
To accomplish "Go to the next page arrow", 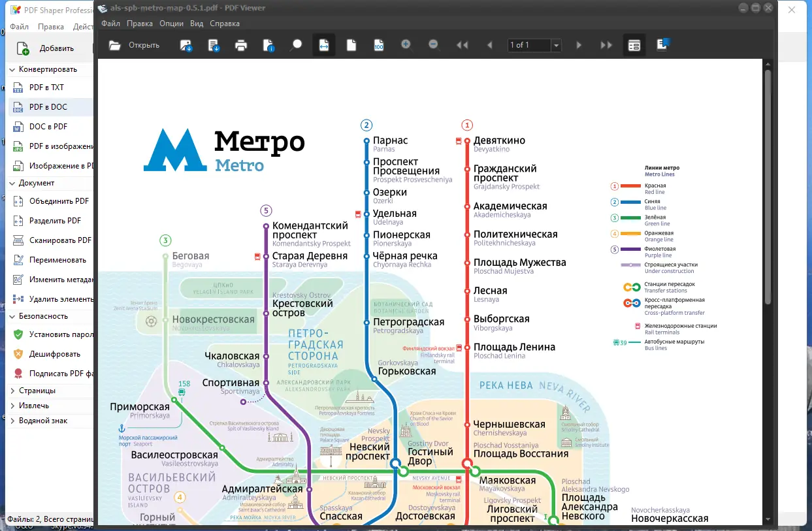I will point(579,45).
